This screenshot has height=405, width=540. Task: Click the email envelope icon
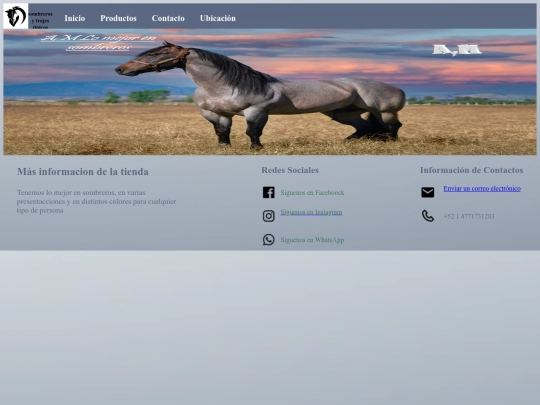coord(428,192)
